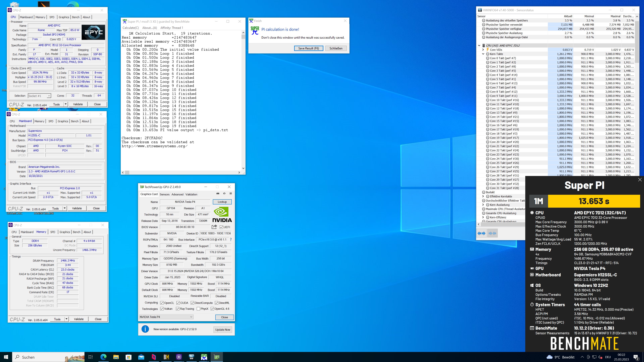Screen dimensions: 644x362
Task: Click Validate button in CPU-Z Memory window
Action: coord(79,319)
